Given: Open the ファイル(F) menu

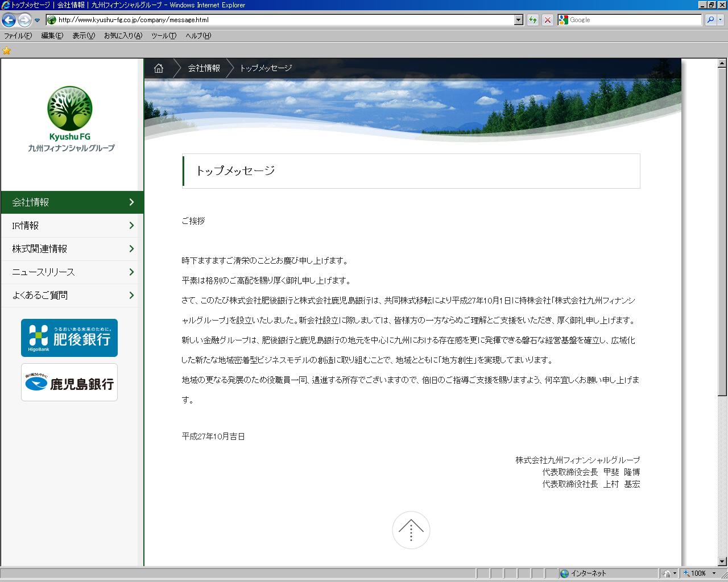Looking at the screenshot, I should point(18,36).
